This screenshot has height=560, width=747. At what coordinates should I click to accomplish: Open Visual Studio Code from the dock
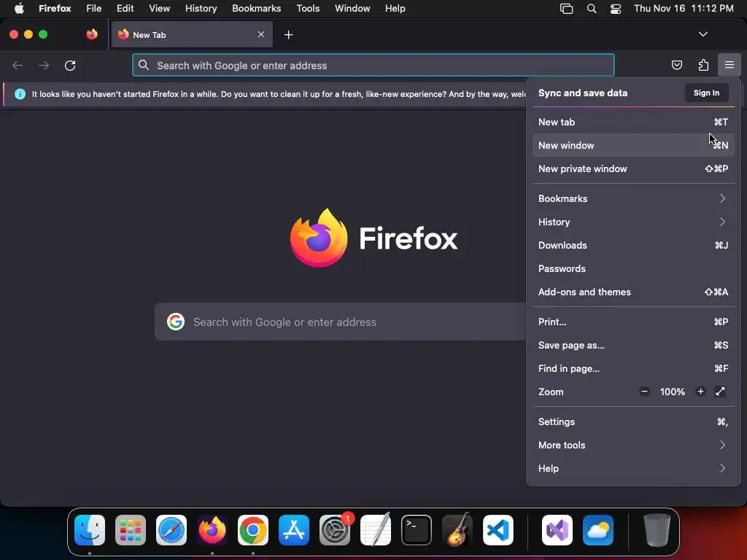point(498,530)
